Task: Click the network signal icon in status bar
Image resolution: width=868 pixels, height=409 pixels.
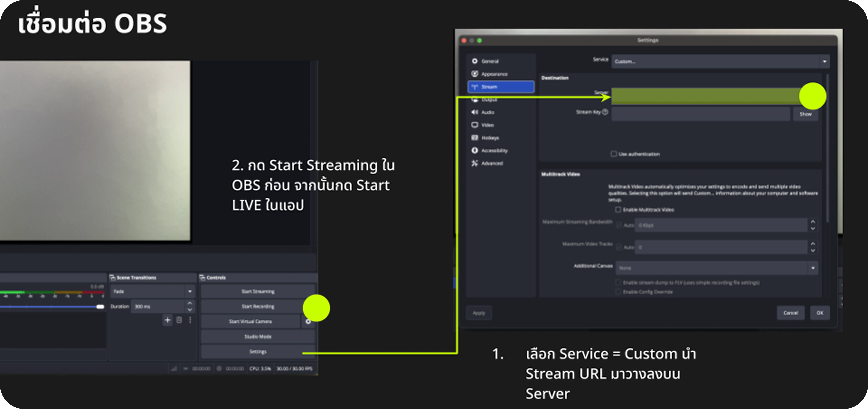Action: point(174,369)
